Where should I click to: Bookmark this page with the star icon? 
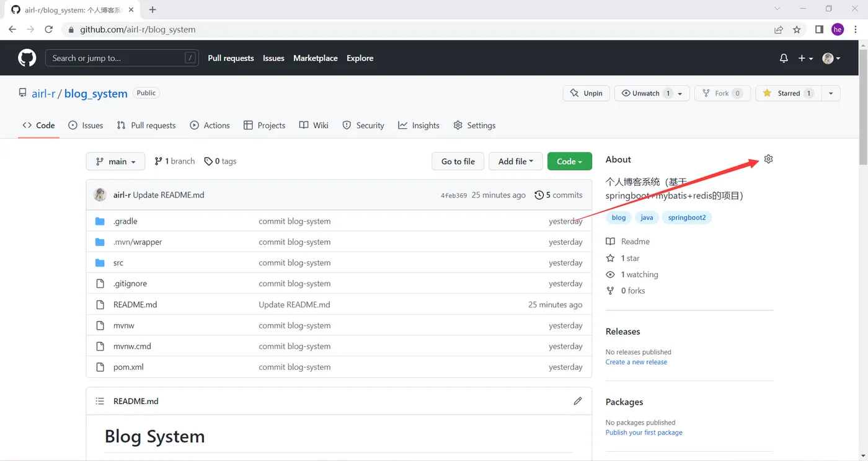(x=797, y=29)
